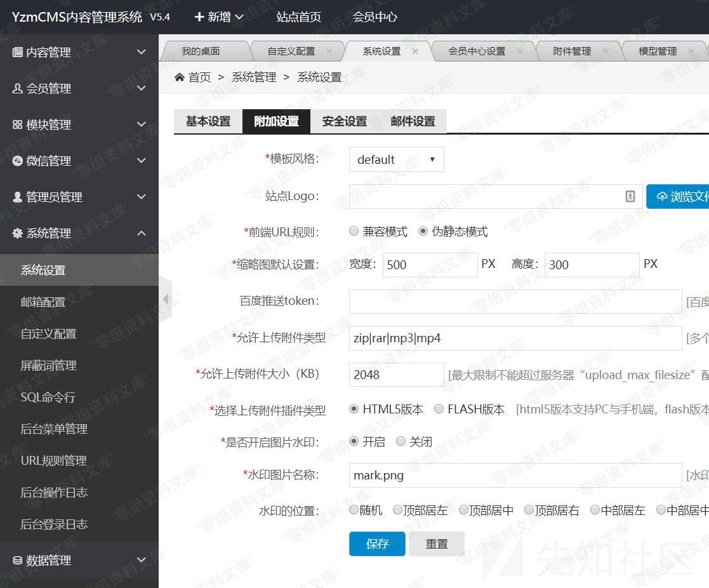Select FLASH版本 upload plugin option

point(439,410)
